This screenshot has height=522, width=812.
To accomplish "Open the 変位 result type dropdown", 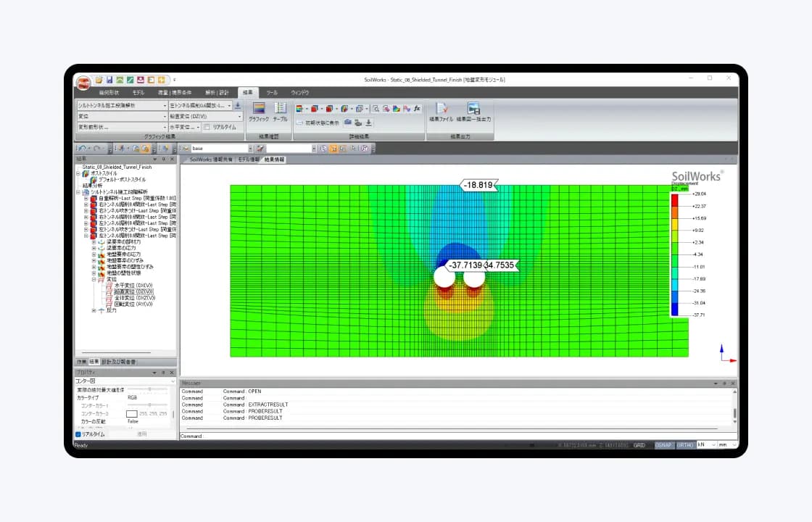I will pos(122,117).
